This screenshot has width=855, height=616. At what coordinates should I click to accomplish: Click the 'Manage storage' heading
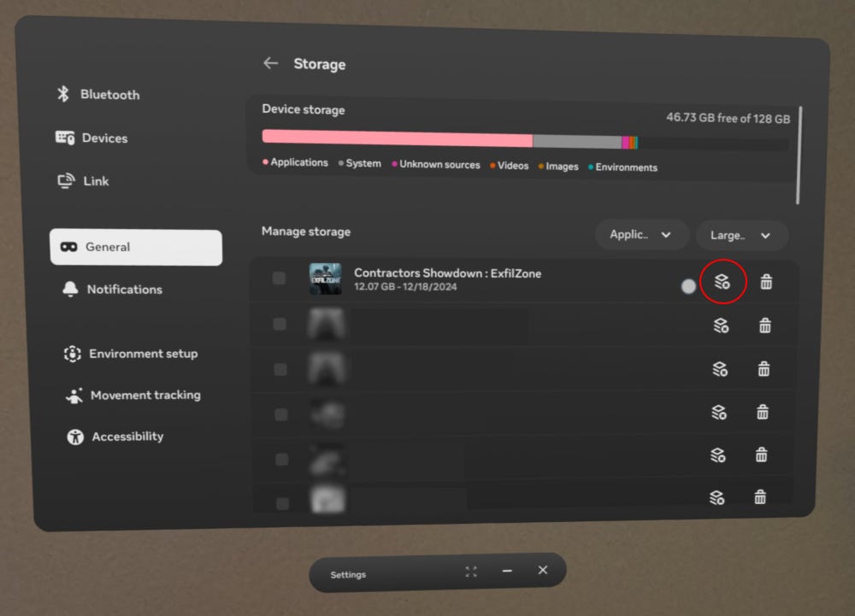[x=306, y=232]
